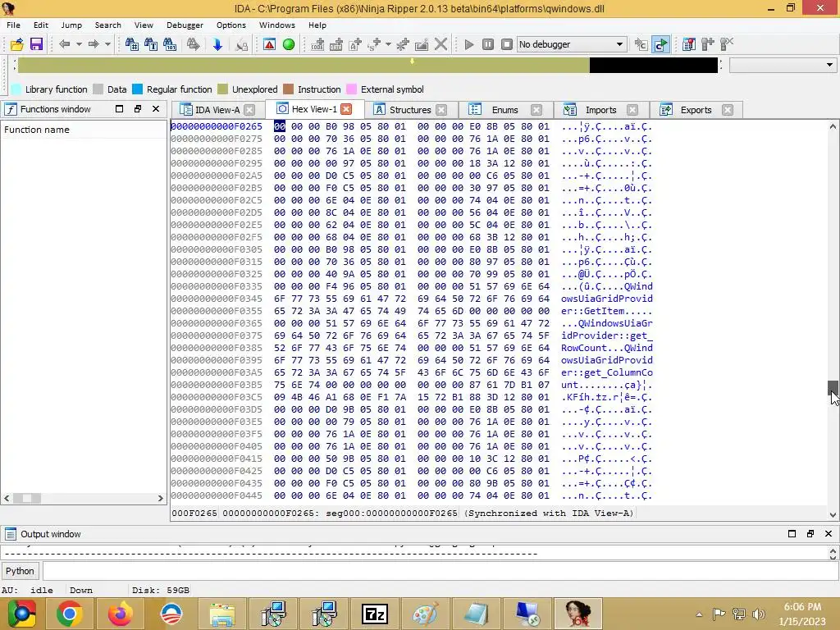Jump back with the left arrow
The height and width of the screenshot is (630, 840).
point(65,44)
